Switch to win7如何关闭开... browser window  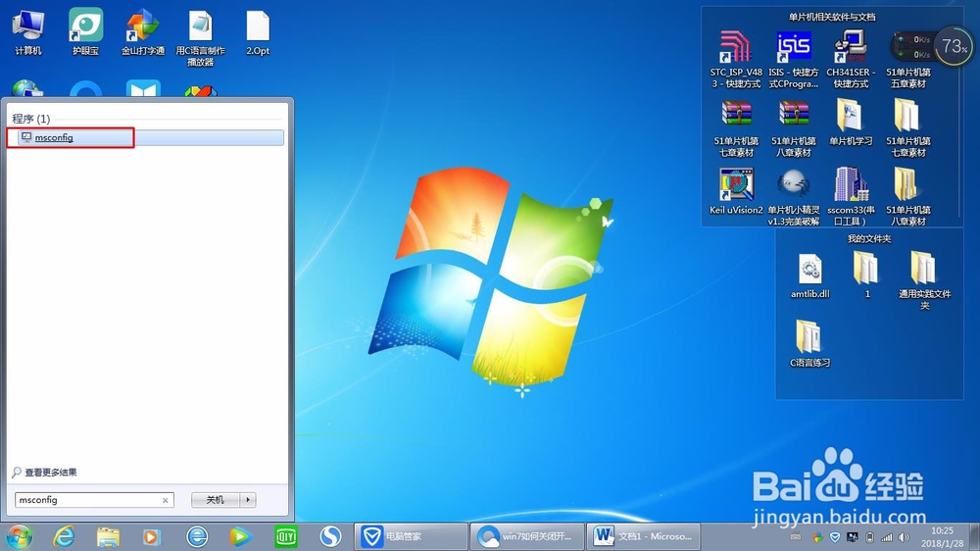527,536
